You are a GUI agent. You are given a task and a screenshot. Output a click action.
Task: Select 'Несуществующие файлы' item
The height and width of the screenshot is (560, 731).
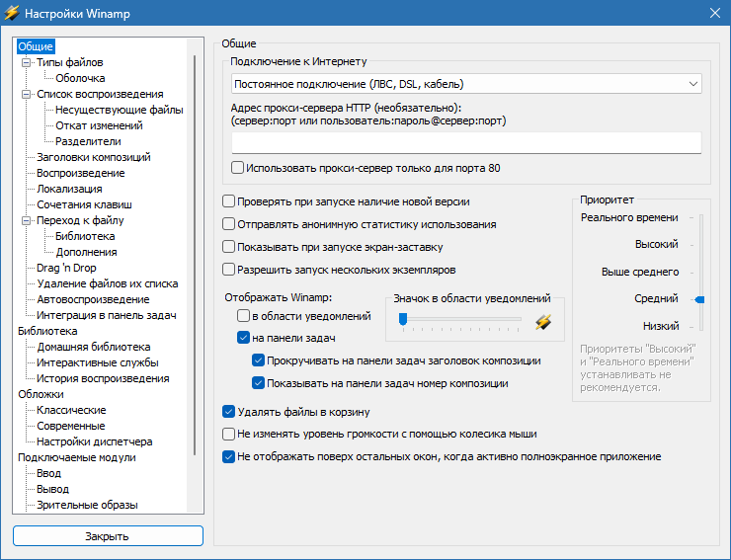(x=120, y=110)
